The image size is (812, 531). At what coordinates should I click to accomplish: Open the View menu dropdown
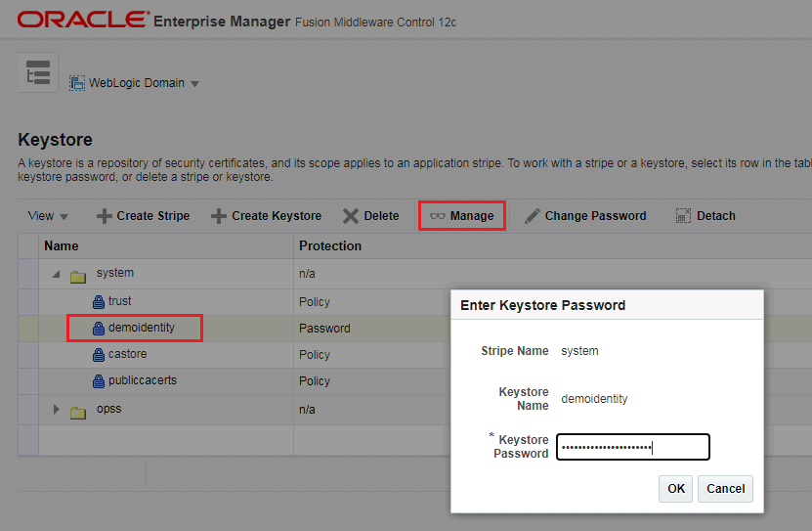click(48, 216)
